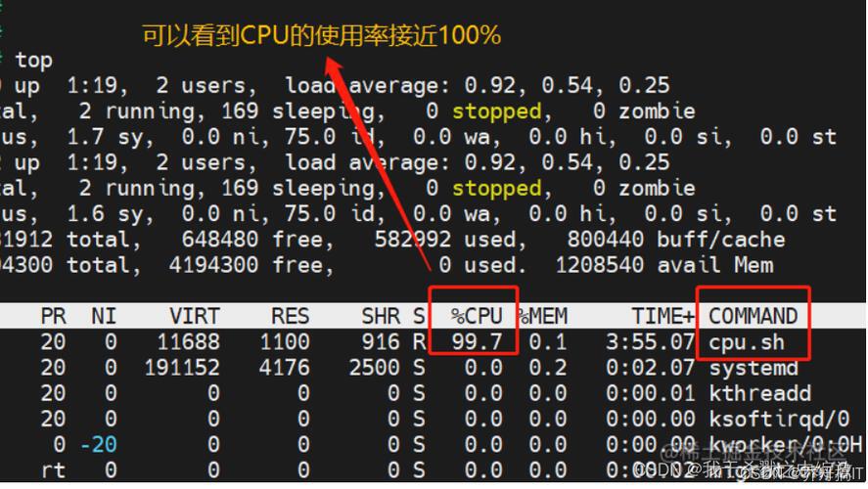Image resolution: width=868 pixels, height=489 pixels.
Task: Select the cpu.sh process name
Action: point(747,342)
